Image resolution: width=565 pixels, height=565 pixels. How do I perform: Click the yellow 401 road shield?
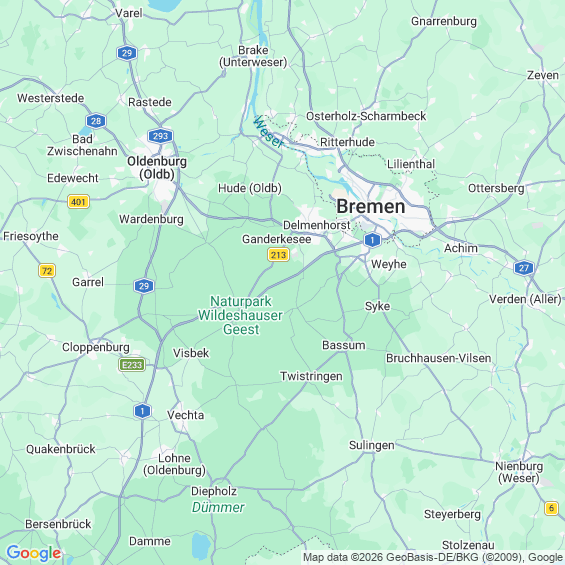click(x=78, y=202)
